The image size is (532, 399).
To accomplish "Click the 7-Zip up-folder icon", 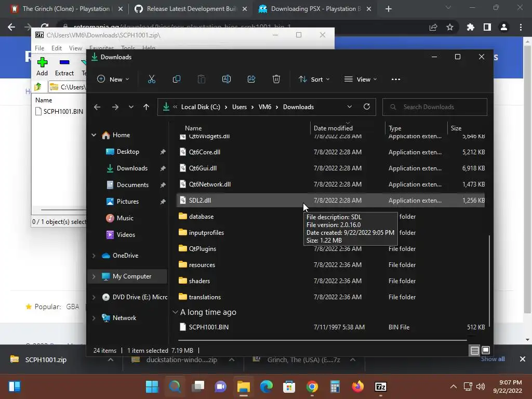I will [37, 87].
